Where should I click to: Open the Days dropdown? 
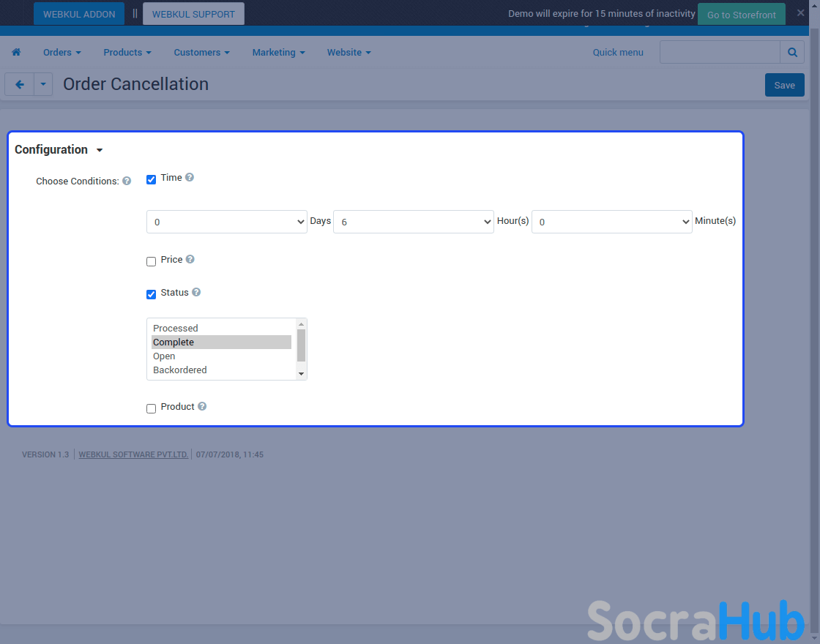[227, 222]
